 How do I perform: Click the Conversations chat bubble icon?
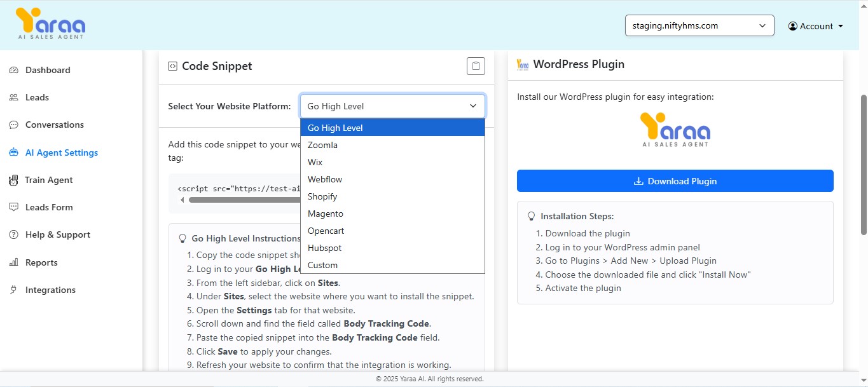coord(13,125)
